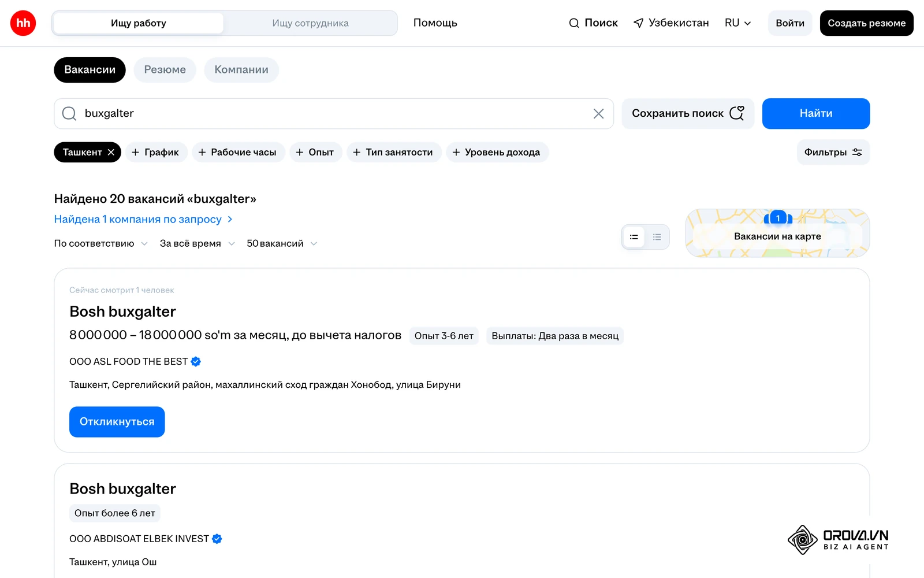The height and width of the screenshot is (578, 924).
Task: Open verified badge for ABDISOAT ELBEK INVEST
Action: 217,539
